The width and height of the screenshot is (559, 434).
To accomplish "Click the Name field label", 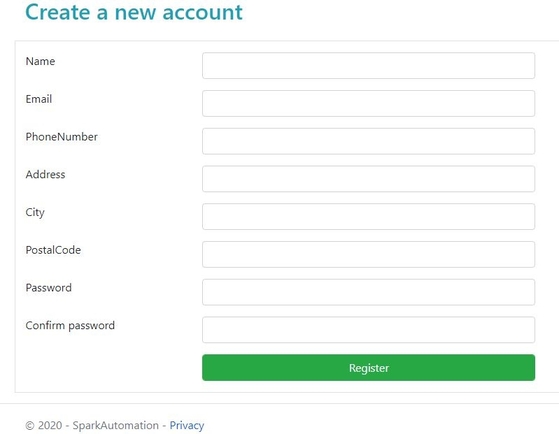I will click(40, 61).
